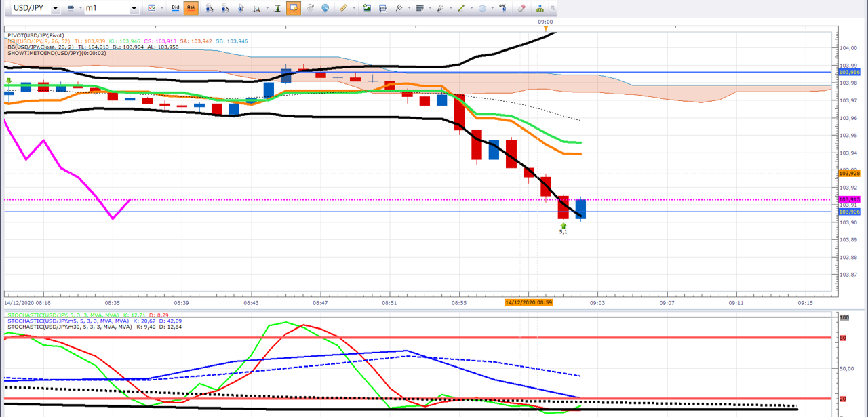Click the chart snapshot icon

[x=382, y=8]
